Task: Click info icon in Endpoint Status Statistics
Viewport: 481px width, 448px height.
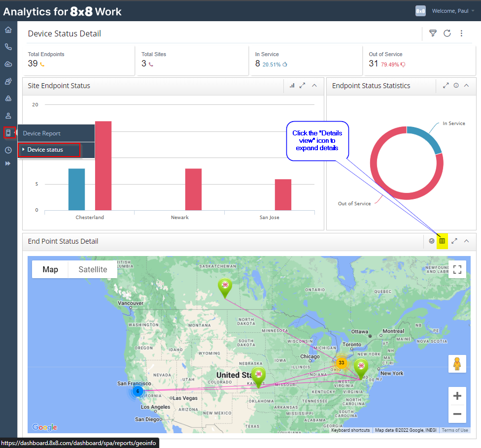Action: click(456, 86)
